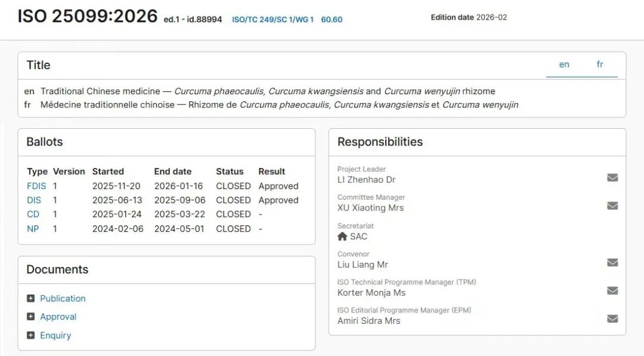Open the Enquiry documents link

(x=55, y=335)
